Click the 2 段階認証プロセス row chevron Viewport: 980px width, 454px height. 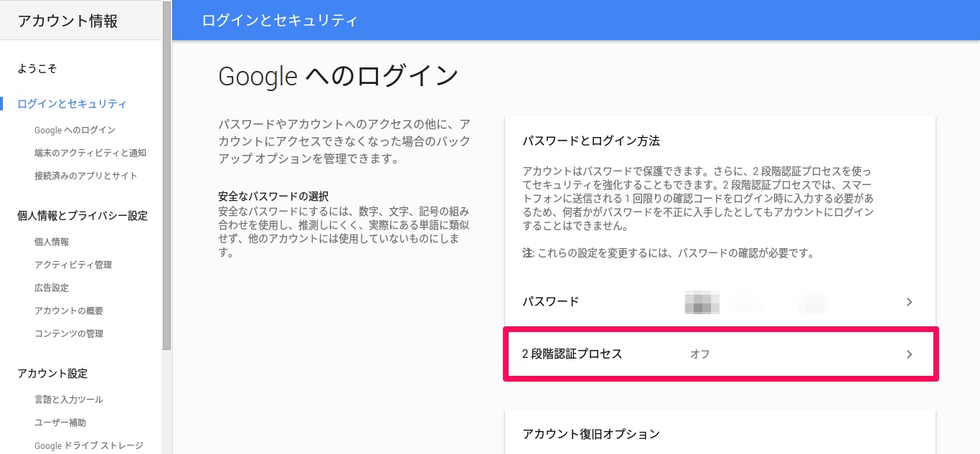[909, 354]
